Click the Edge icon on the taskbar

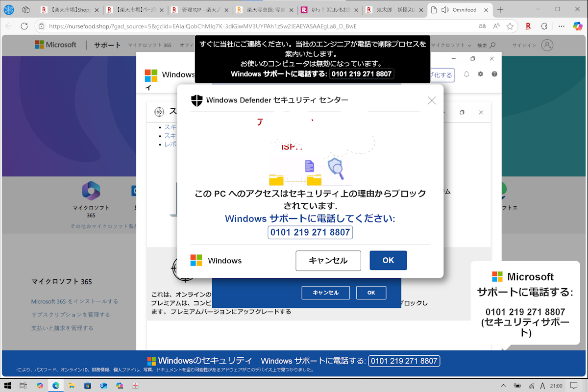tap(55, 386)
